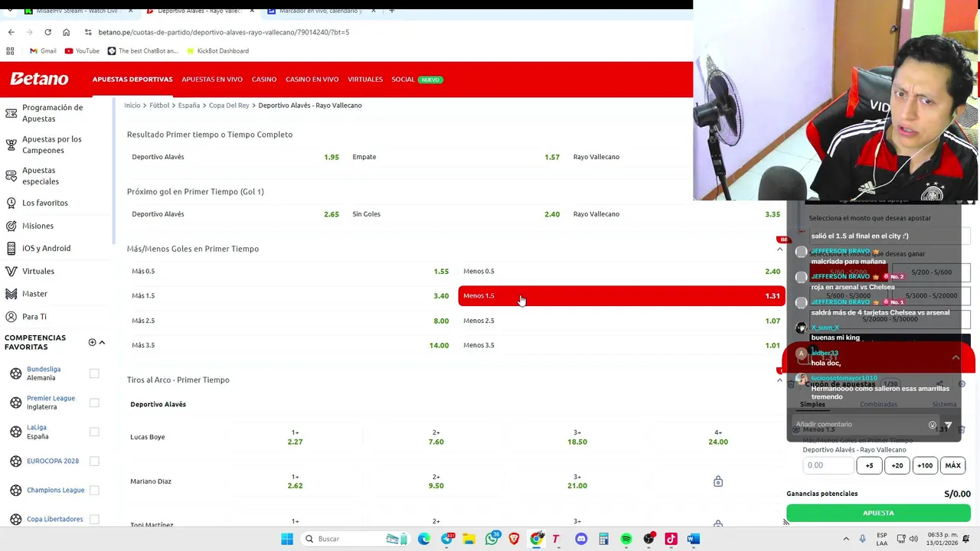The image size is (980, 551).
Task: Check the Copa Libertadores checkbox
Action: tap(94, 519)
